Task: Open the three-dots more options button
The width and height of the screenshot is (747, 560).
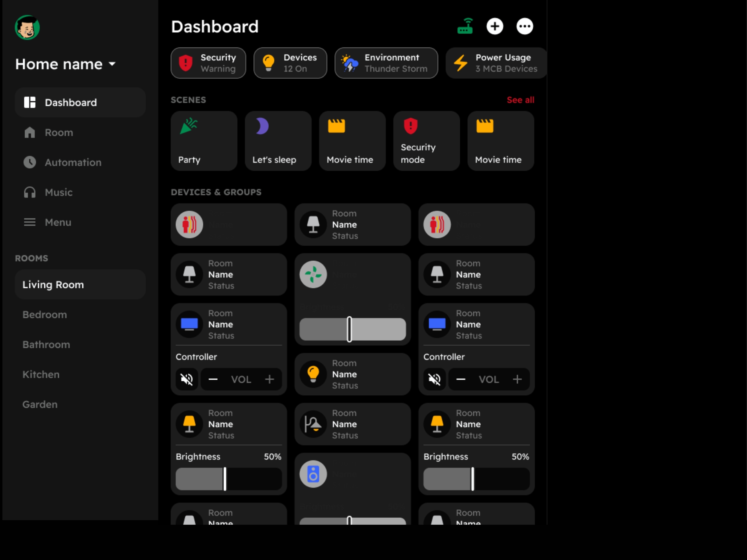Action: coord(525,26)
